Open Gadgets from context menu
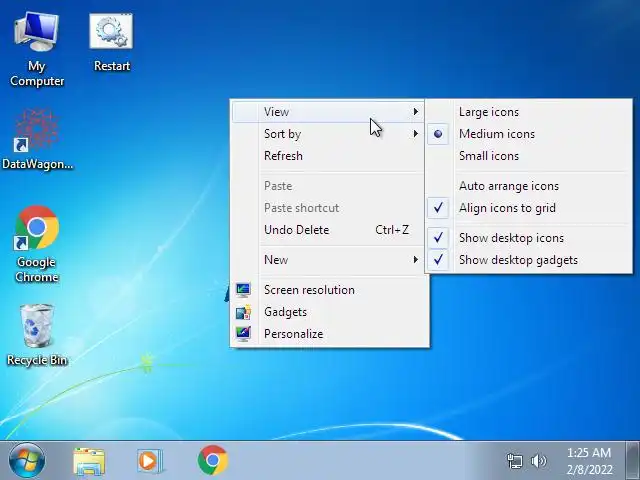 coord(329,312)
